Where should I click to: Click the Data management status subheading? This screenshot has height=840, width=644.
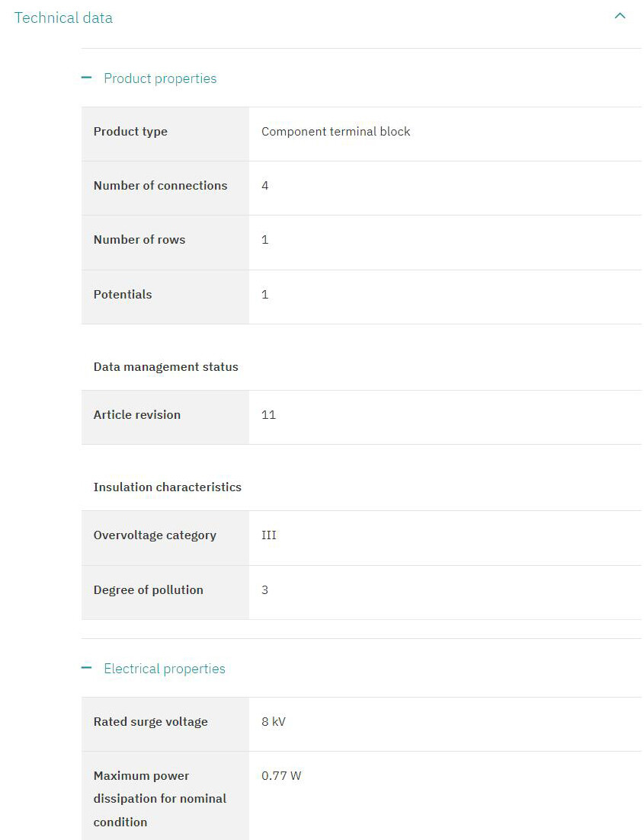tap(165, 367)
